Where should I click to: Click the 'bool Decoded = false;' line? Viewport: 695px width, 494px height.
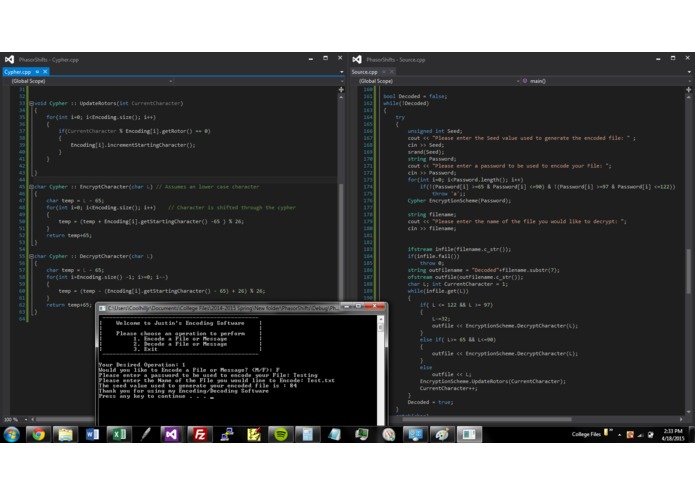click(415, 96)
